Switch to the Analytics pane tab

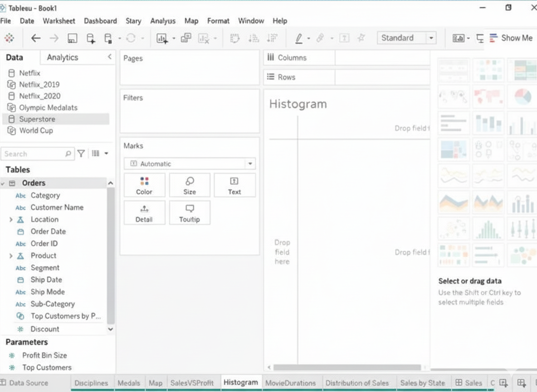click(63, 58)
